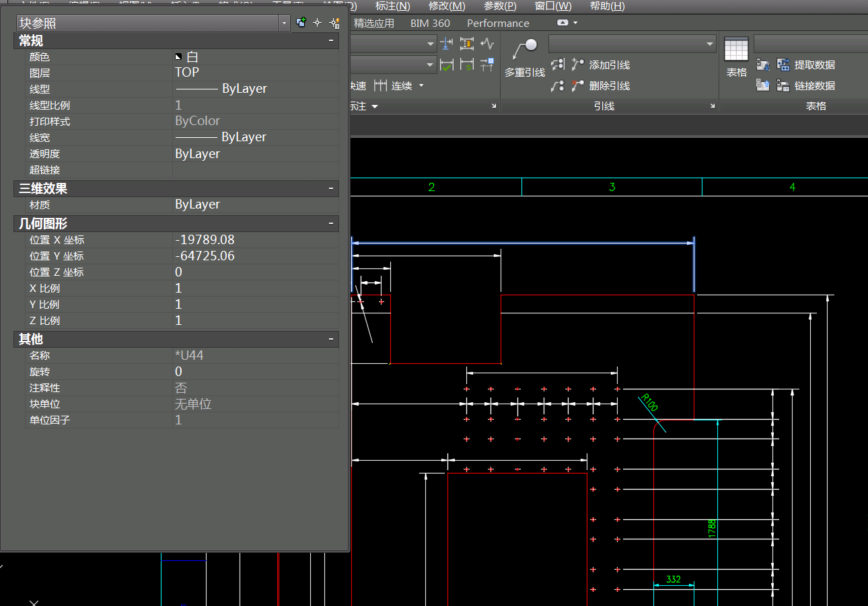Open the 标注 panel dialog launcher arrow
This screenshot has height=606, width=868.
tap(494, 106)
